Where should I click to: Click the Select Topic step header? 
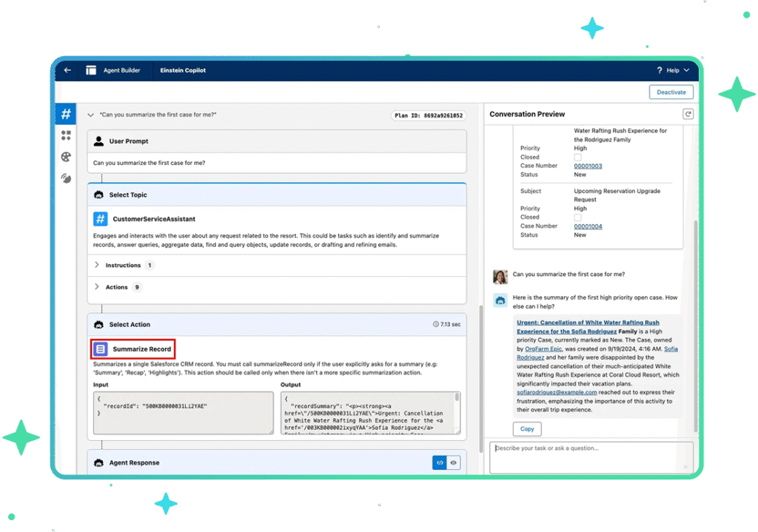pyautogui.click(x=277, y=195)
